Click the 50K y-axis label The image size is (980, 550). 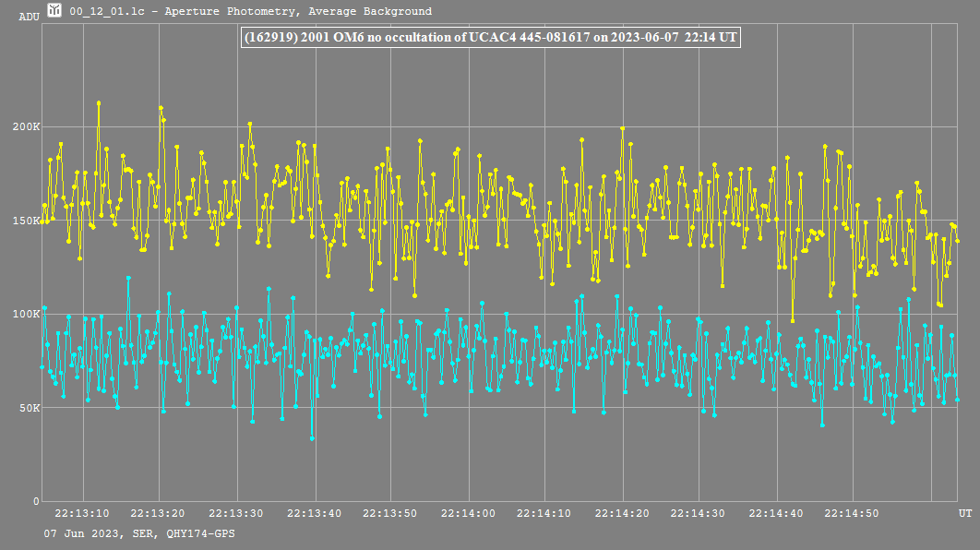tap(28, 408)
